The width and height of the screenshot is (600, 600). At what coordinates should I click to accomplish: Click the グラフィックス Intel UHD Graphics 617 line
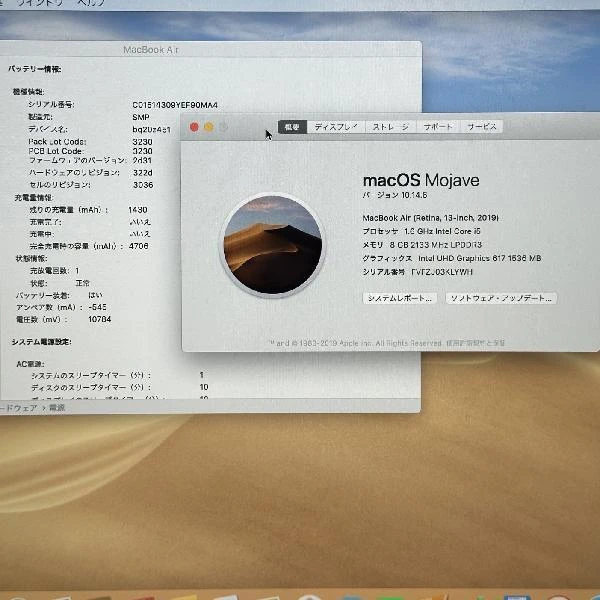coord(452,258)
